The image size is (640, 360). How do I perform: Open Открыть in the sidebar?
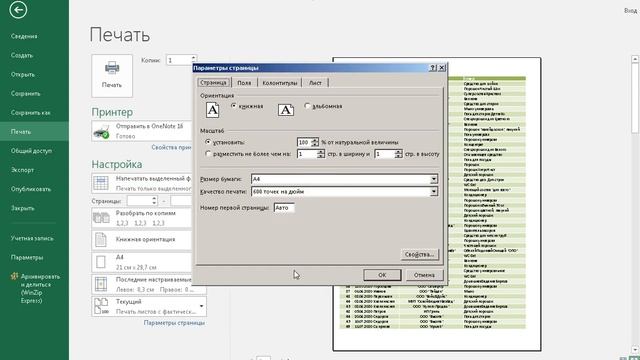[x=23, y=75]
